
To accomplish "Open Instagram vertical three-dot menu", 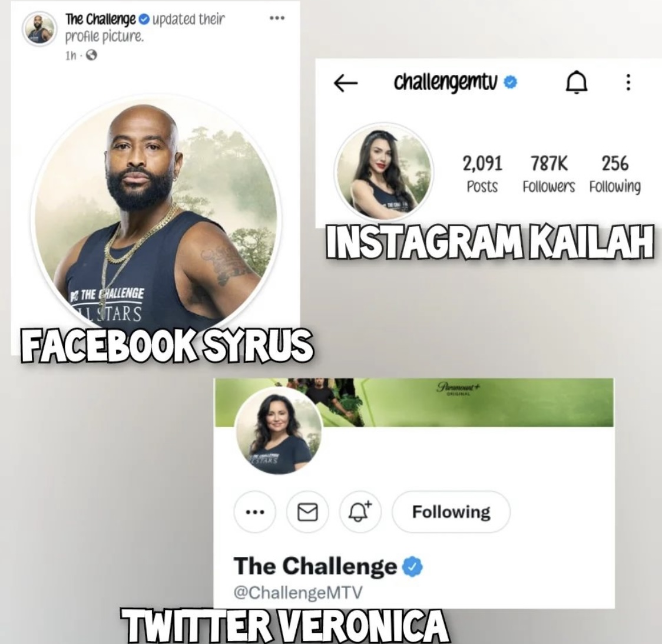I will point(628,82).
